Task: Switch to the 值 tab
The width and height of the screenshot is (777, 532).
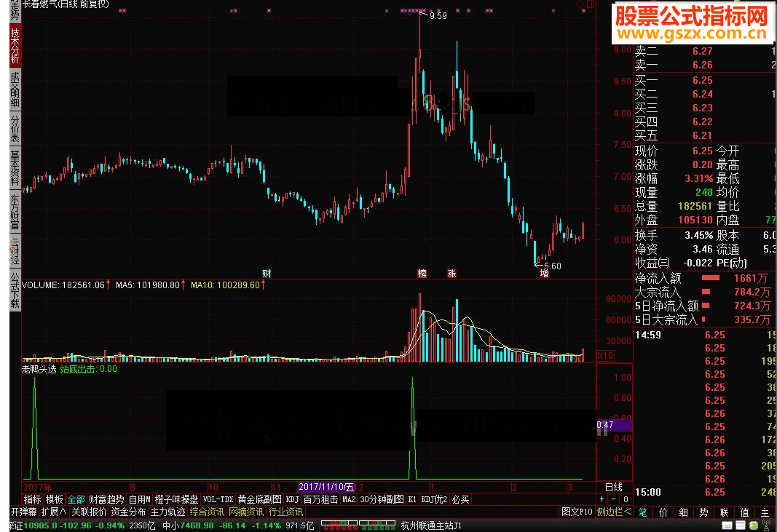Action: 744,512
